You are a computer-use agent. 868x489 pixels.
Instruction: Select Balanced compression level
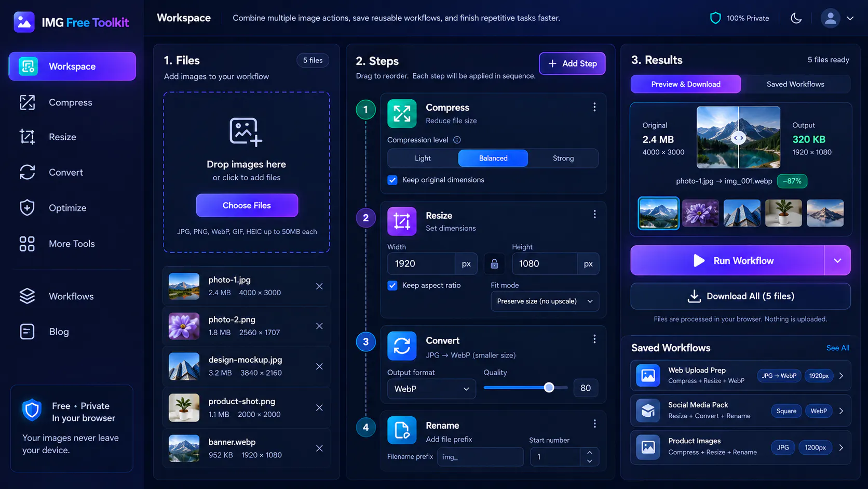pyautogui.click(x=493, y=158)
